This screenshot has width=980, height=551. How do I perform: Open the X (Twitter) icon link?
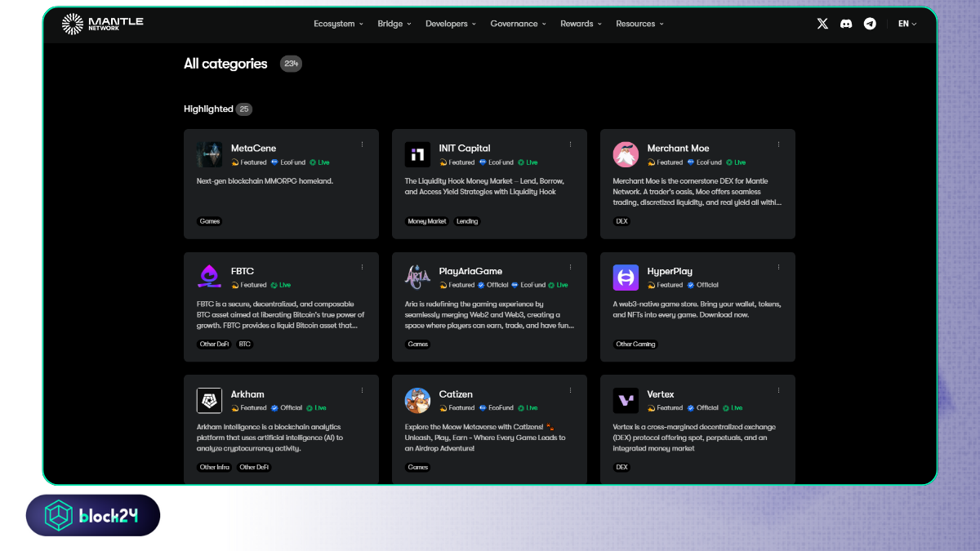[x=822, y=24]
